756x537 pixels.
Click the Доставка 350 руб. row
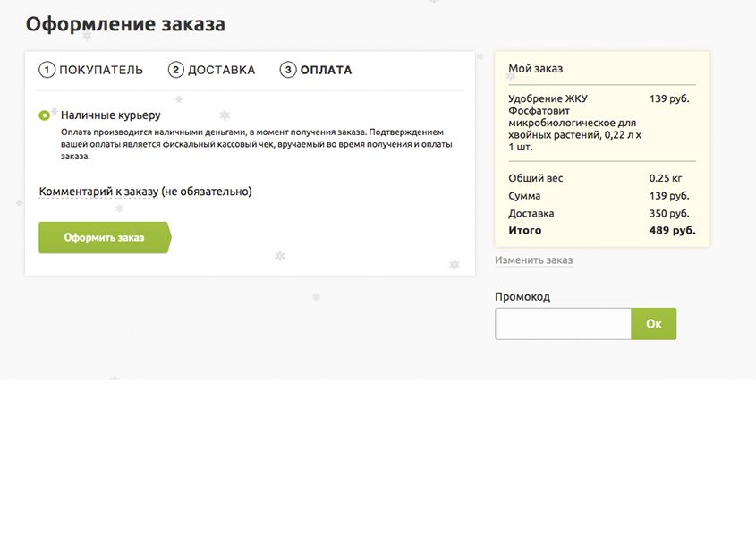(599, 213)
